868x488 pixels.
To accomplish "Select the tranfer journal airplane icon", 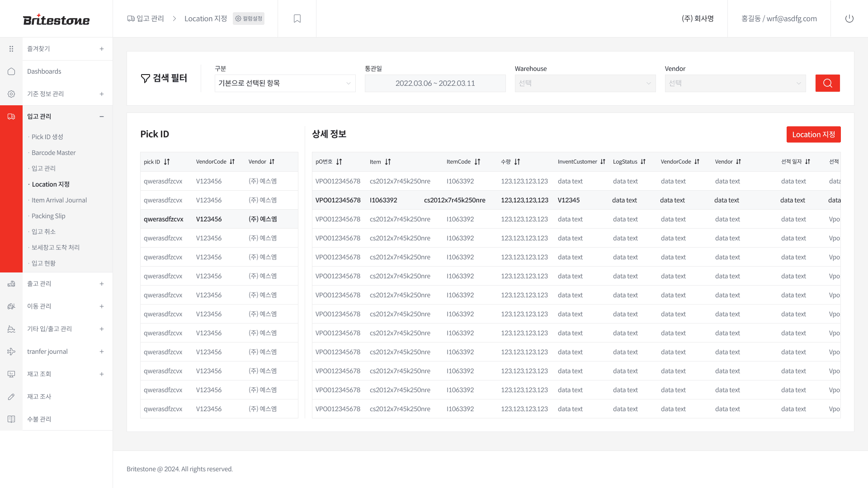I will coord(11,352).
